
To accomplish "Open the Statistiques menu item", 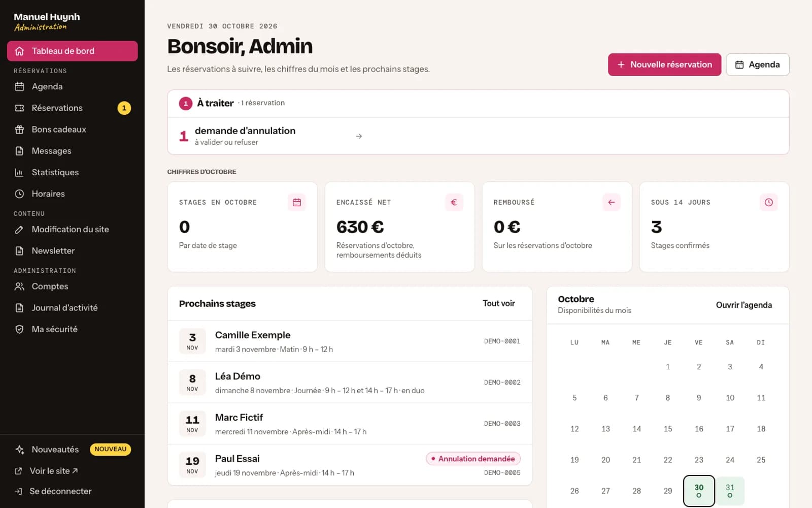I will click(72, 172).
